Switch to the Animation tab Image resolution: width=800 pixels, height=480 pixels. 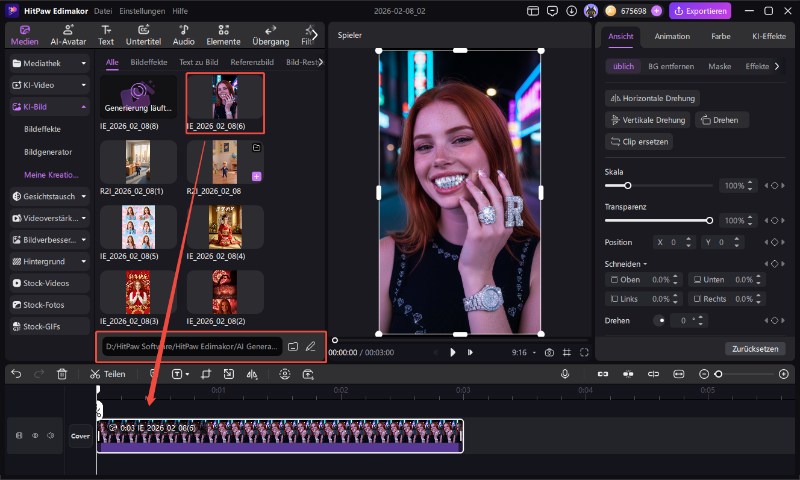coord(671,36)
